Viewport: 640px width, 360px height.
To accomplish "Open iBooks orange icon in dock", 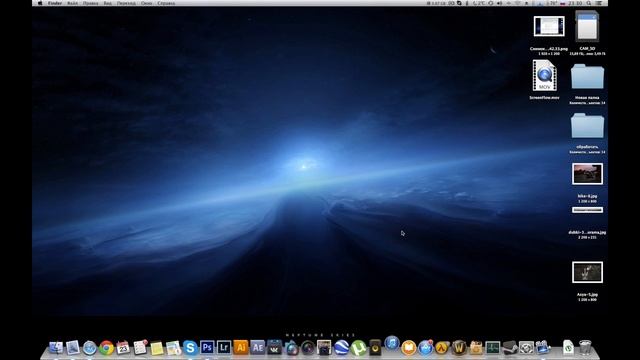I will 409,348.
